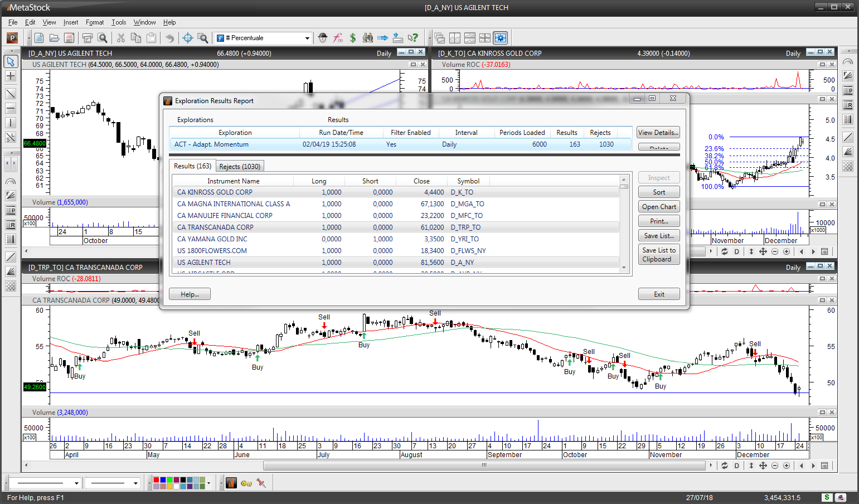This screenshot has height=504, width=859.
Task: Click the download data tray icon
Action: (398, 38)
